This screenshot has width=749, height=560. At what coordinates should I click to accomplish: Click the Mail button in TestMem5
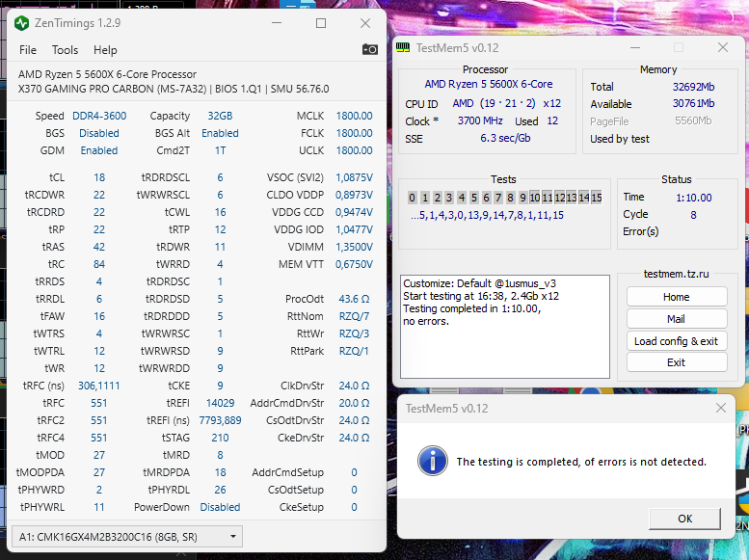(x=677, y=319)
